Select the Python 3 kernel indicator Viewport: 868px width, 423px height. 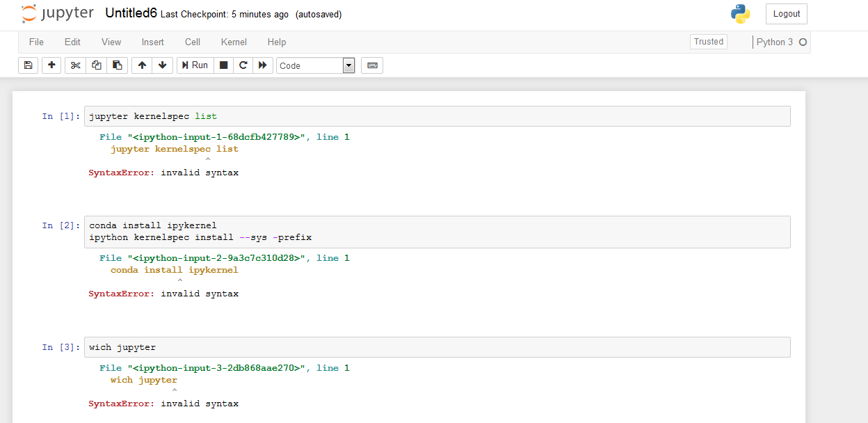tap(777, 41)
